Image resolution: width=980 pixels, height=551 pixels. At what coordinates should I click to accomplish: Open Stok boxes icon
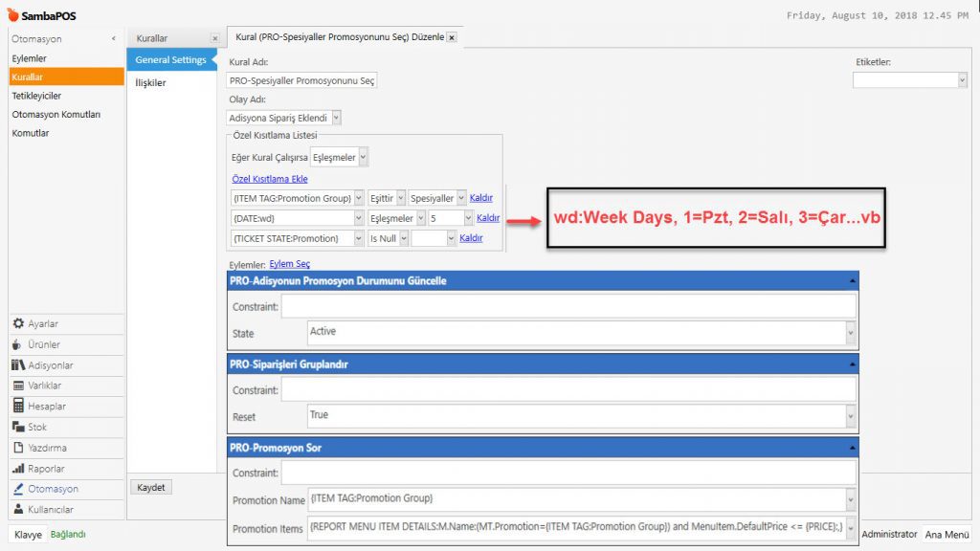18,427
